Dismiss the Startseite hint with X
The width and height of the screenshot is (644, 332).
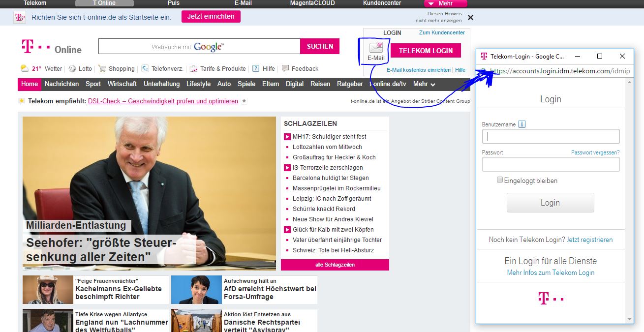click(x=470, y=17)
